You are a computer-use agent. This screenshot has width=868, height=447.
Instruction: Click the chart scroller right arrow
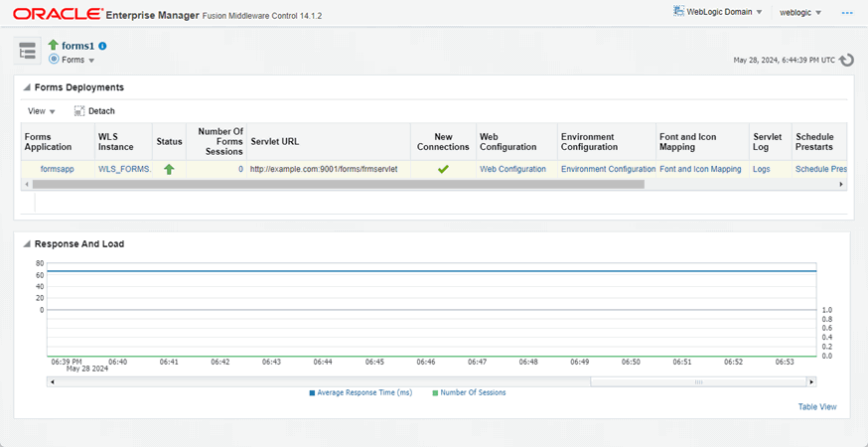(x=811, y=381)
